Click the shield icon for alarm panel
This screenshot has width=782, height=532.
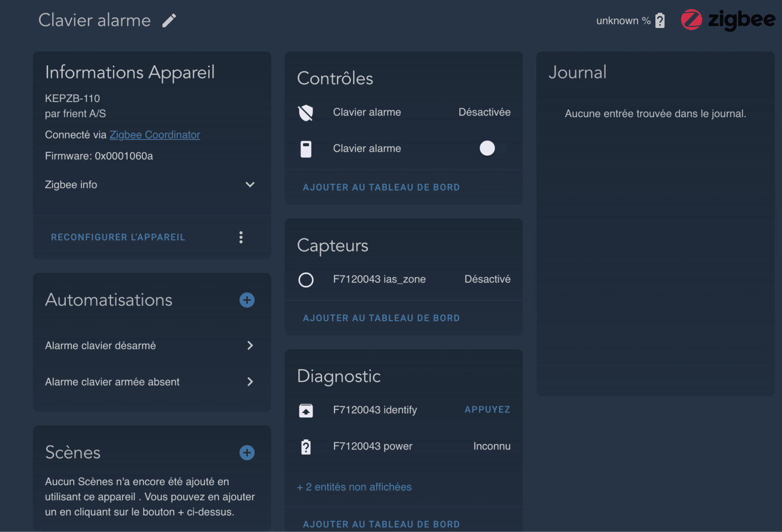(306, 113)
